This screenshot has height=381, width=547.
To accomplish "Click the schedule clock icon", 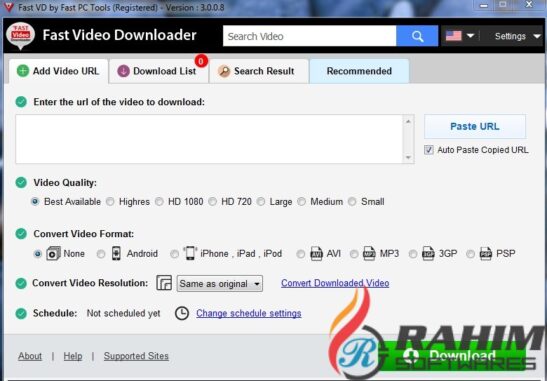I will tap(182, 313).
